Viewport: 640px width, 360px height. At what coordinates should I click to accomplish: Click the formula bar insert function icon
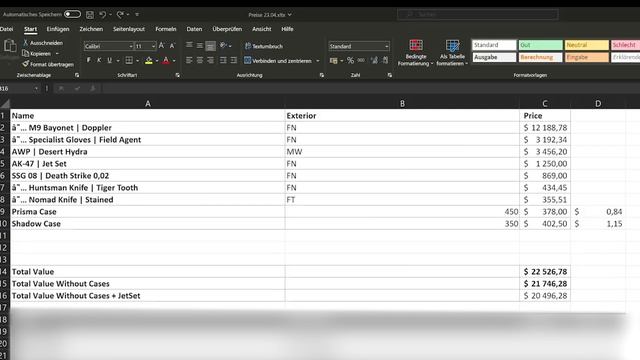(x=93, y=88)
